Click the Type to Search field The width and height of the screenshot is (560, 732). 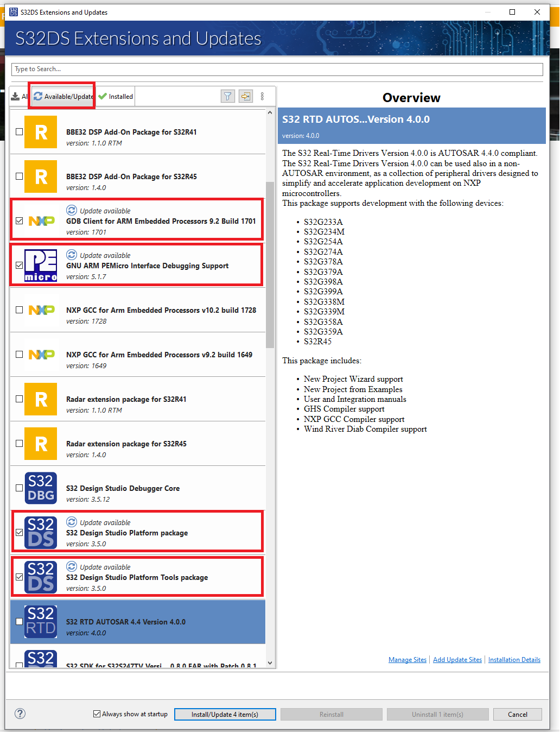[277, 69]
